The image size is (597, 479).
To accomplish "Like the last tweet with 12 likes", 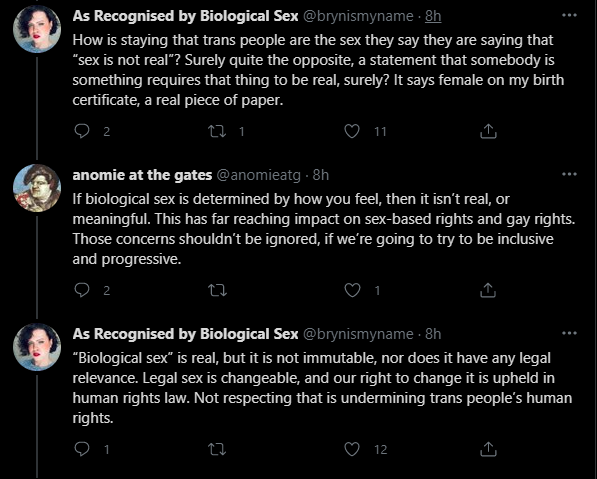I will (x=352, y=449).
